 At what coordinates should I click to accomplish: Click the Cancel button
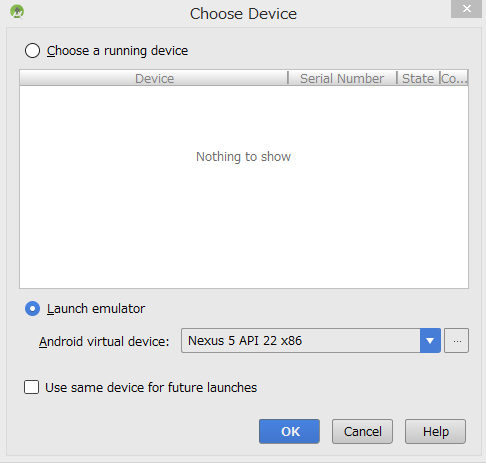(362, 431)
